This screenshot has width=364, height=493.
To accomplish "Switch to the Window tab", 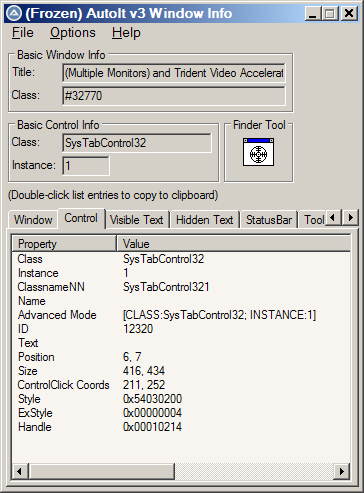I will tap(33, 220).
